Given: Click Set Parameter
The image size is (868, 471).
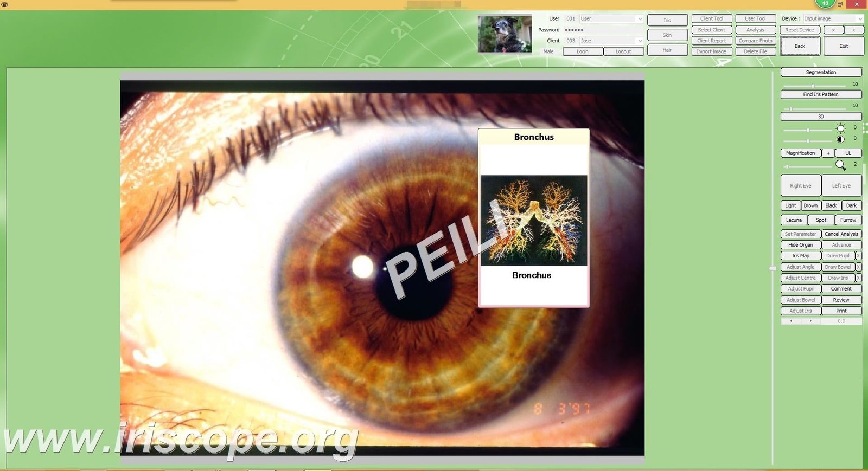Looking at the screenshot, I should coord(801,234).
